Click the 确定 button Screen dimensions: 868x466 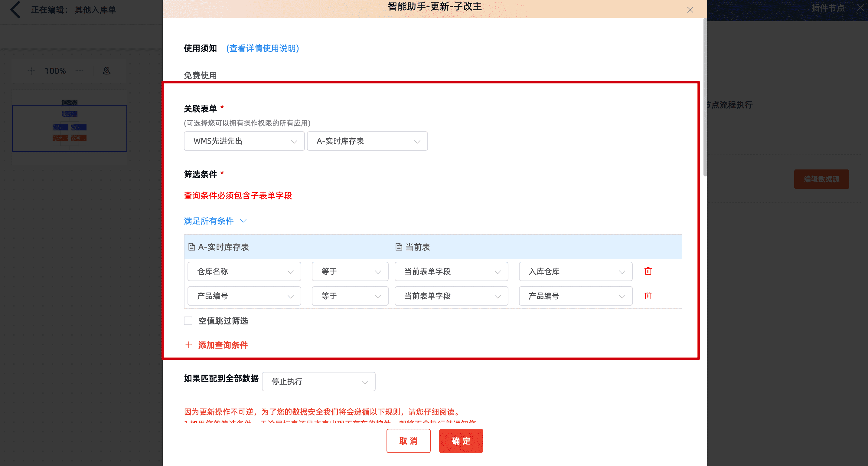(461, 441)
